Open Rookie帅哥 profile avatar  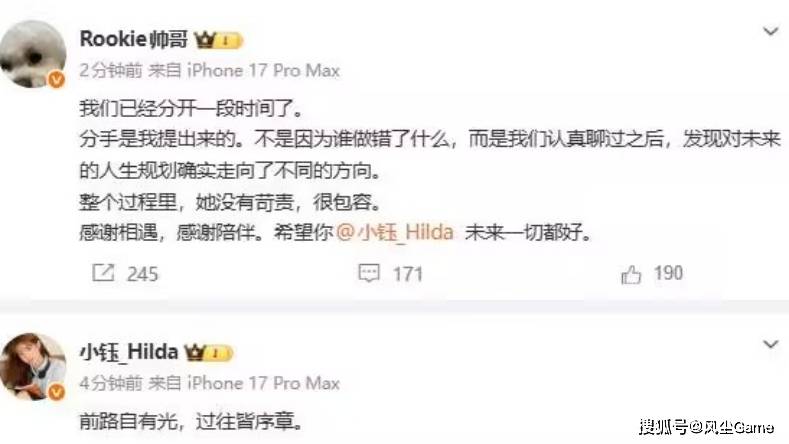pyautogui.click(x=33, y=54)
